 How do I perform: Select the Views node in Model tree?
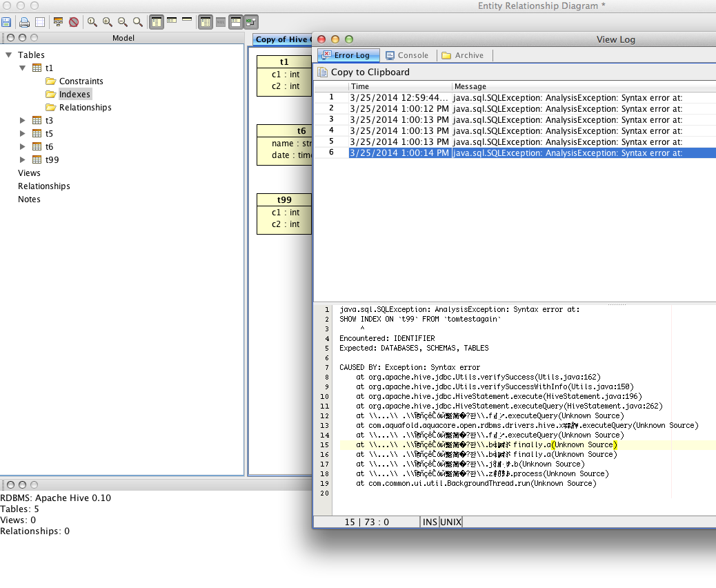(x=29, y=173)
